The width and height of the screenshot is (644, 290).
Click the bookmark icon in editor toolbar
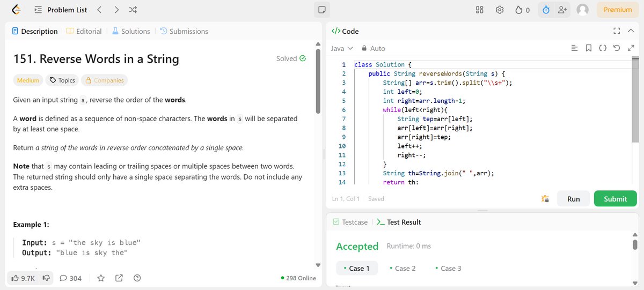[588, 48]
